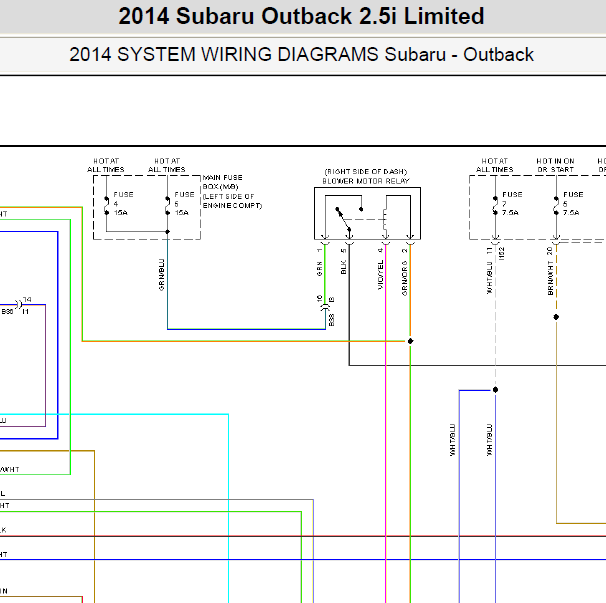
Task: Click terminal number "20" beside the BRN/WHT wire
Action: [549, 251]
